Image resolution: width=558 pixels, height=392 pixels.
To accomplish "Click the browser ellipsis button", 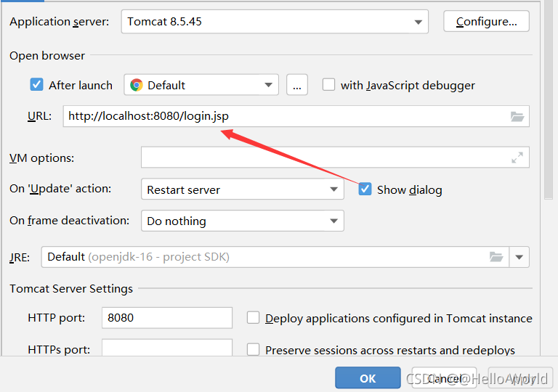I will (x=297, y=85).
